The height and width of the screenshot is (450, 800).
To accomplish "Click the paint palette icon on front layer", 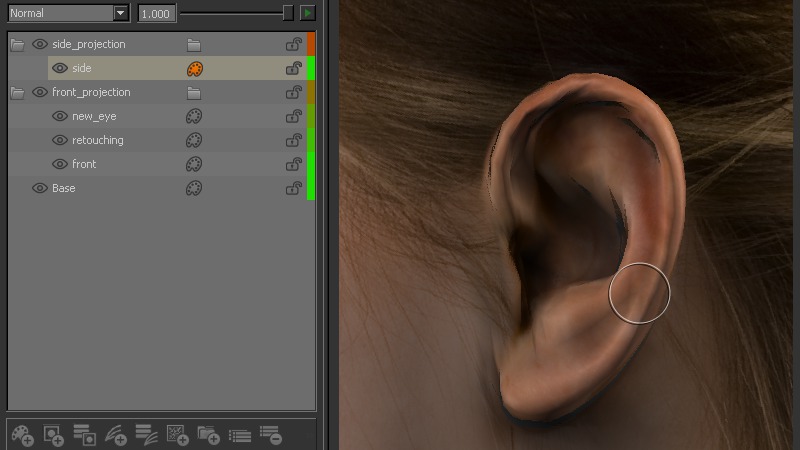I will point(194,164).
